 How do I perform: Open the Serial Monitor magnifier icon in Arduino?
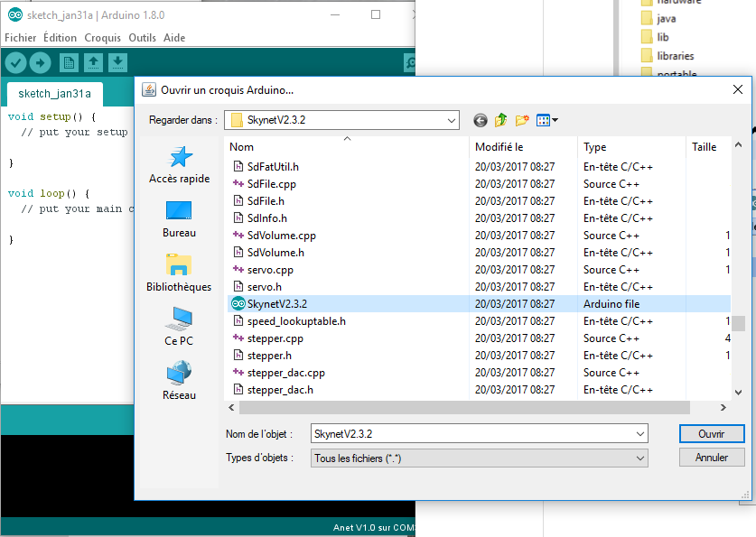tap(409, 63)
